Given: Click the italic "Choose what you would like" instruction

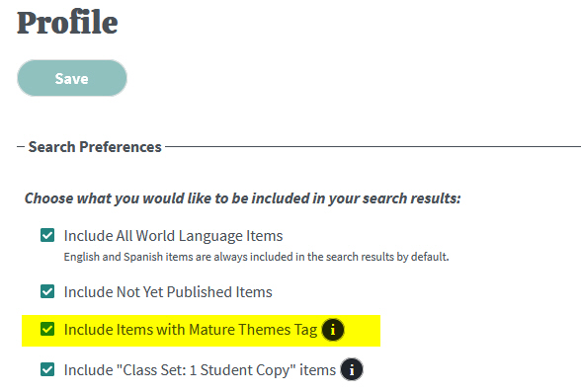Looking at the screenshot, I should (243, 198).
